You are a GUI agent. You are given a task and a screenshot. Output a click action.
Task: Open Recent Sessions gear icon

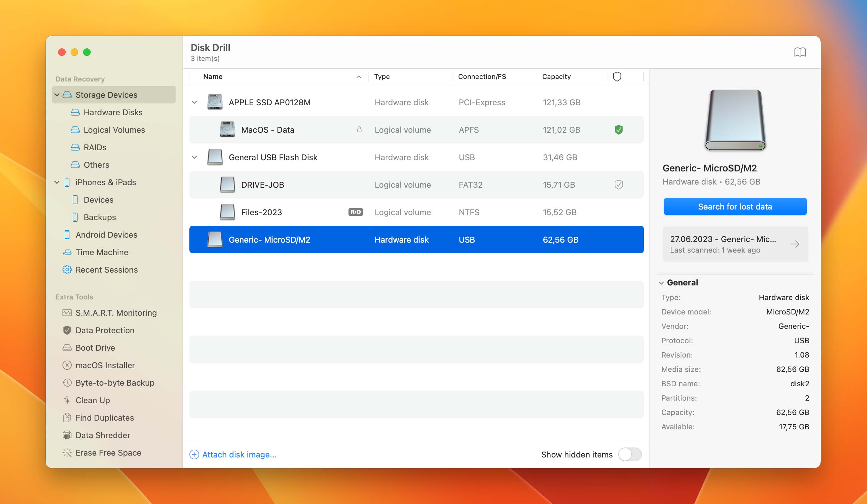[67, 270]
